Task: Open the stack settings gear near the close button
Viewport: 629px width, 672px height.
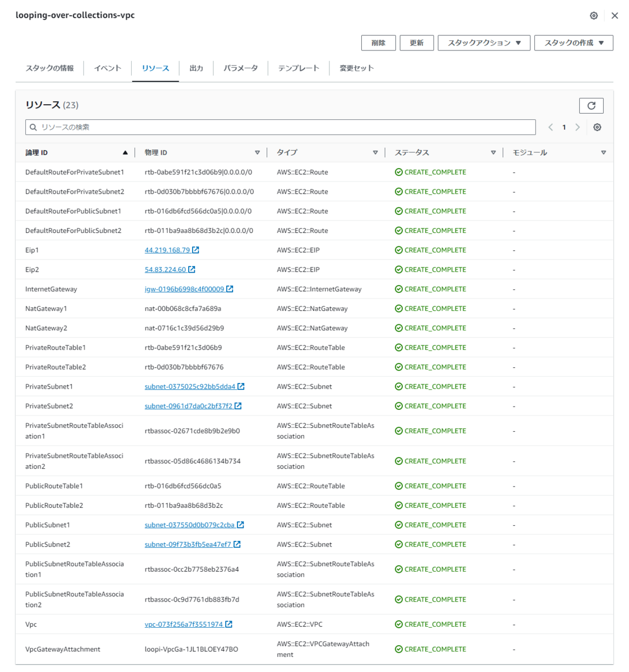Action: click(593, 16)
